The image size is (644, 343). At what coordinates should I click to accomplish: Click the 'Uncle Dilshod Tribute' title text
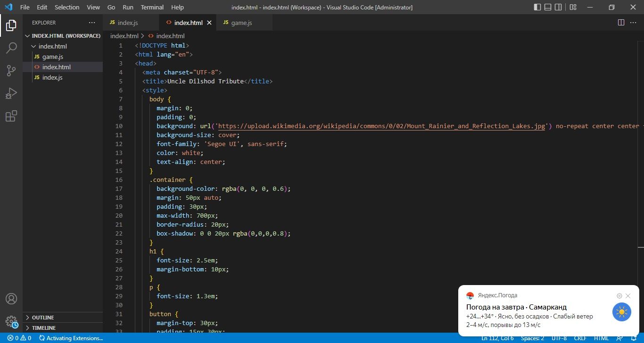(206, 82)
